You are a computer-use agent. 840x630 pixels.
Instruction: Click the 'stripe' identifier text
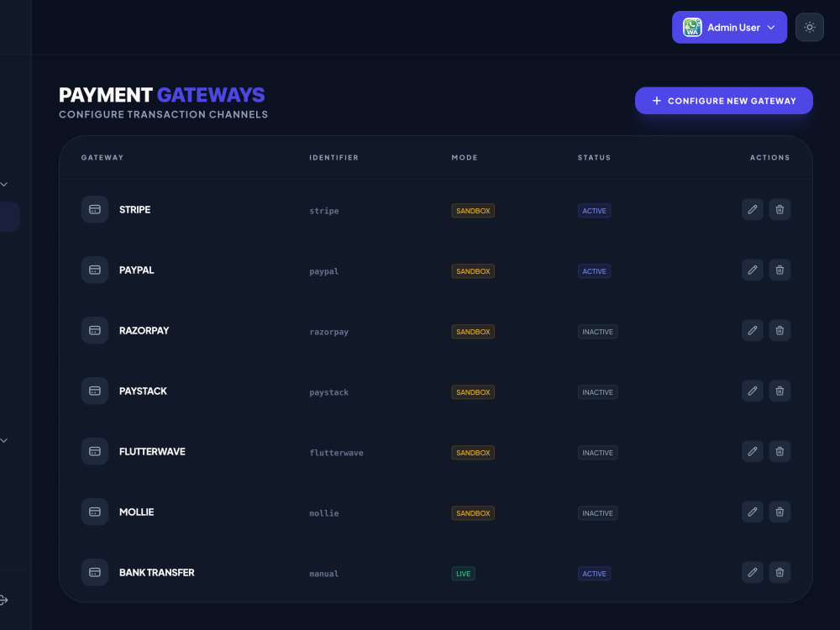tap(324, 211)
